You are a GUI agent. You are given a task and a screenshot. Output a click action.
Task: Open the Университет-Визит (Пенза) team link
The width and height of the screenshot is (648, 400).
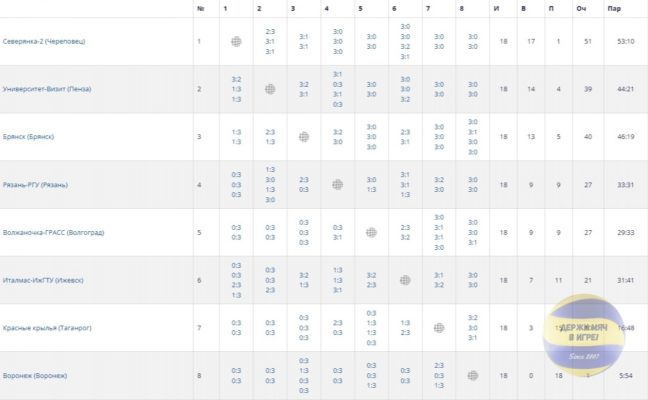47,89
